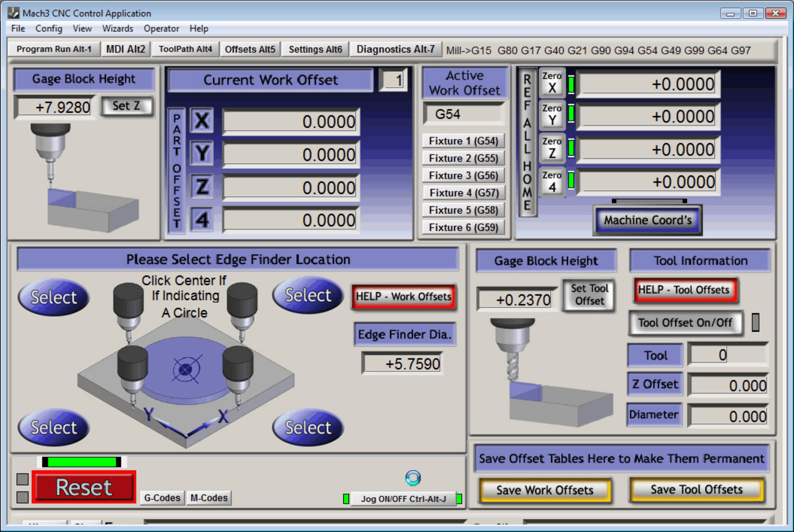794x532 pixels.
Task: Open the Help menu
Action: 199,28
